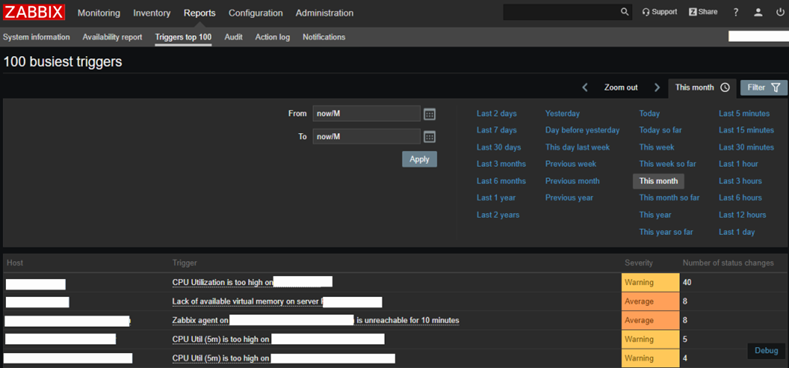
Task: Select Last 7 days range
Action: (x=497, y=130)
